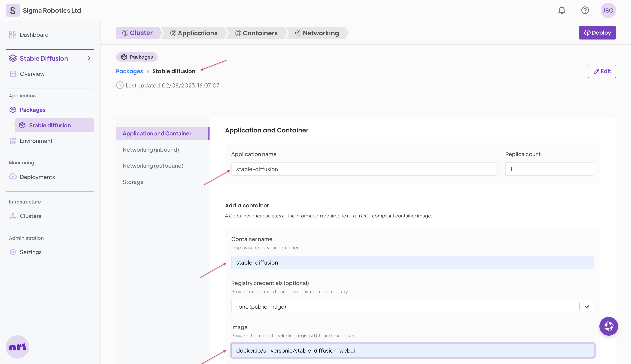Click the Packages pill badge
631x364 pixels.
tap(137, 57)
